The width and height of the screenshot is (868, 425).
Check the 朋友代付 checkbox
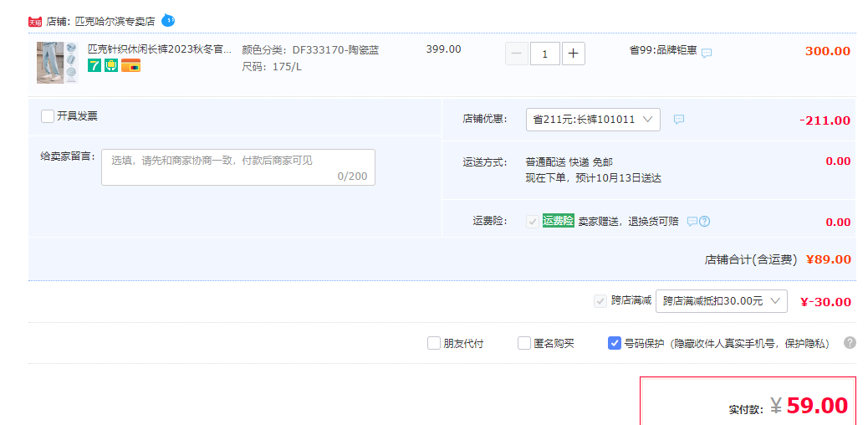click(x=434, y=344)
